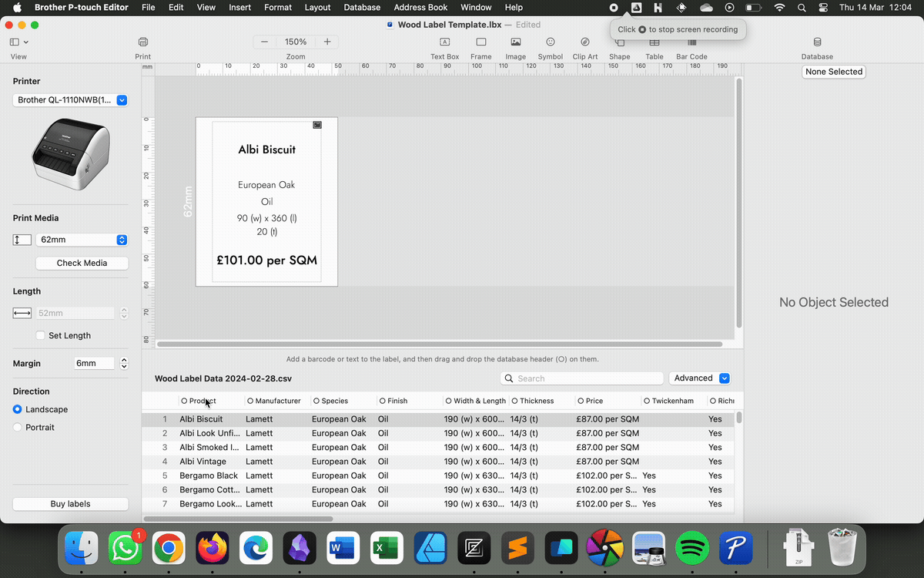This screenshot has height=578, width=924.
Task: Select Landscape direction
Action: [18, 409]
